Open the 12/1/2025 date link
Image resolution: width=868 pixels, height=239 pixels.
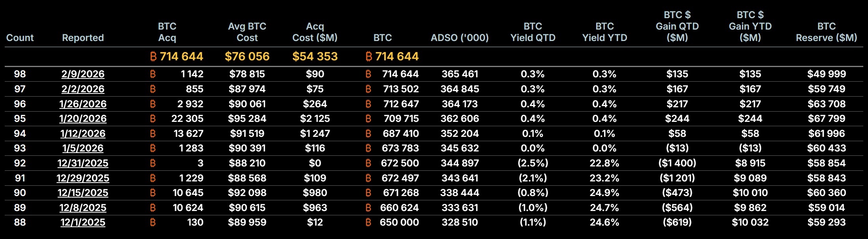click(83, 222)
